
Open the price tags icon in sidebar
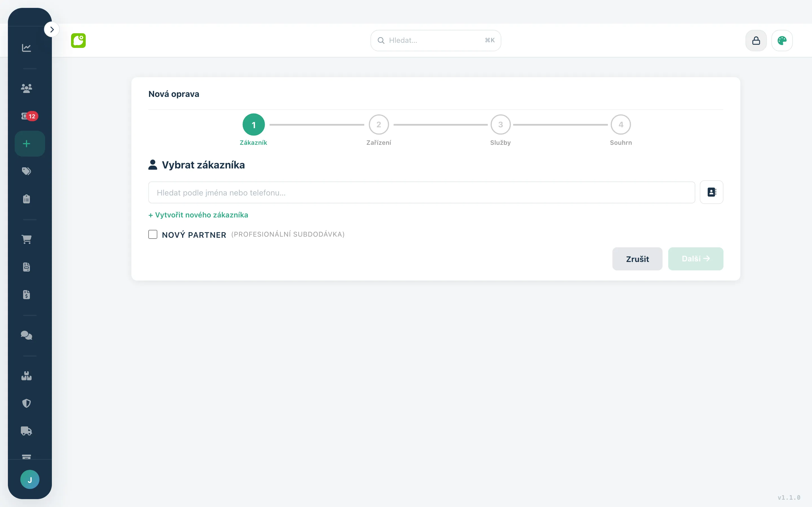coord(27,171)
